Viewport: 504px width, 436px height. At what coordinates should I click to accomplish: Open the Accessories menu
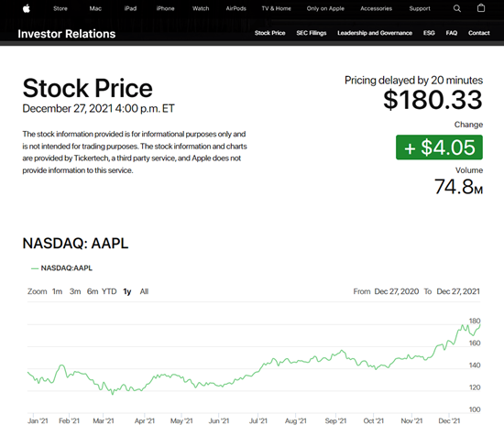click(376, 8)
